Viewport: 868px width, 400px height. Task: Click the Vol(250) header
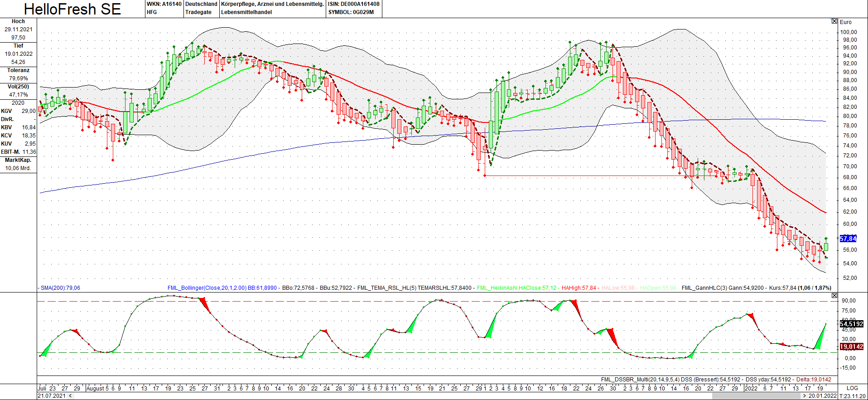(x=18, y=87)
